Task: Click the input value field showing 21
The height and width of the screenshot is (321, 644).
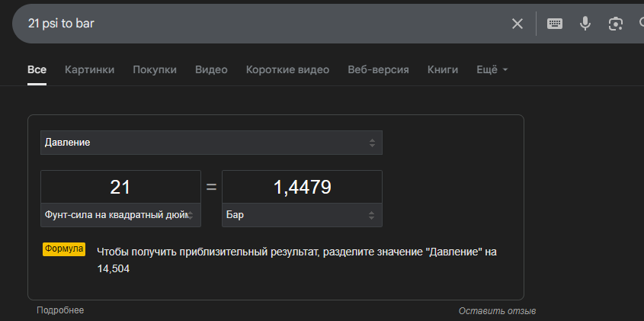Action: click(x=120, y=187)
